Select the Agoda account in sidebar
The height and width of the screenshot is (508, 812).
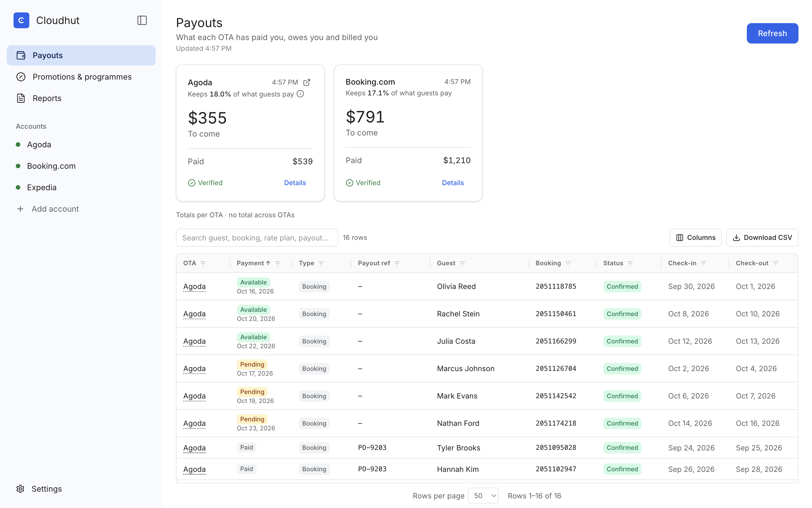click(x=39, y=144)
